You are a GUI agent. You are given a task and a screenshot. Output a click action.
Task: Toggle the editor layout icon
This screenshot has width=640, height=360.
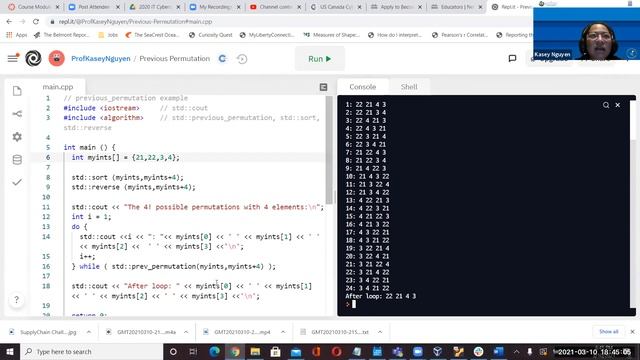323,87
